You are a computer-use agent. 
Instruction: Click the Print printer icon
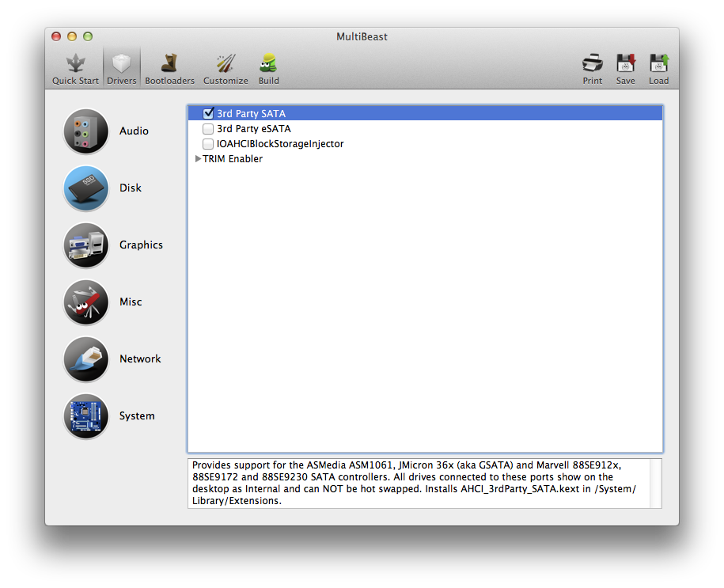pos(593,63)
